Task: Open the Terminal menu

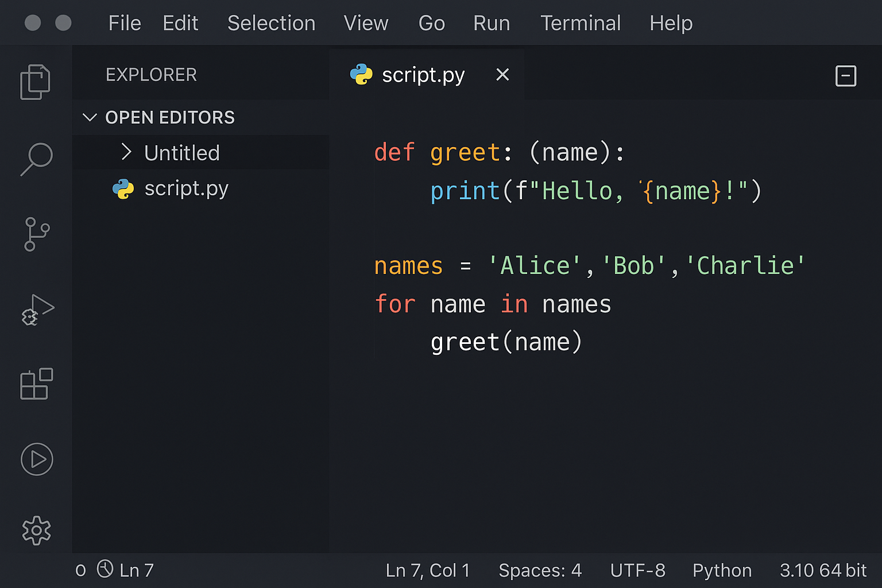Action: tap(580, 24)
